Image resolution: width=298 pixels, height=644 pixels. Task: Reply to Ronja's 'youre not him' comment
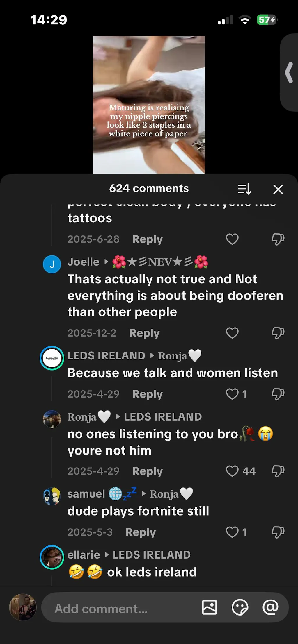(147, 471)
